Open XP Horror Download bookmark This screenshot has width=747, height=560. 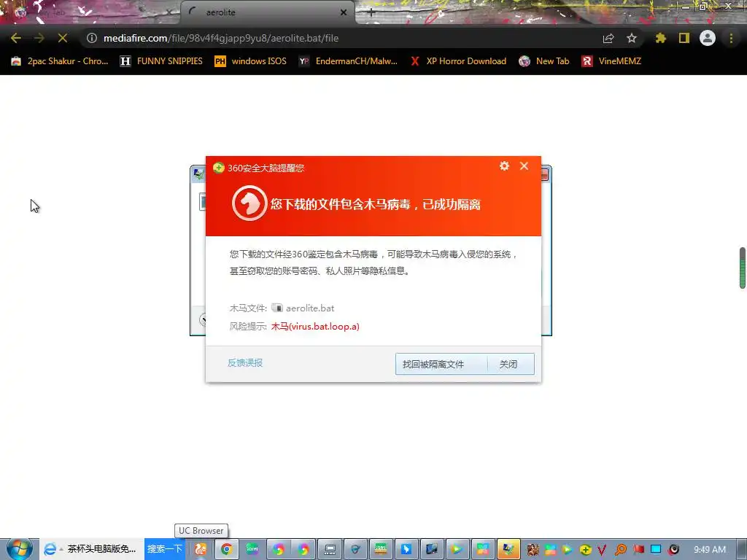[x=458, y=61]
